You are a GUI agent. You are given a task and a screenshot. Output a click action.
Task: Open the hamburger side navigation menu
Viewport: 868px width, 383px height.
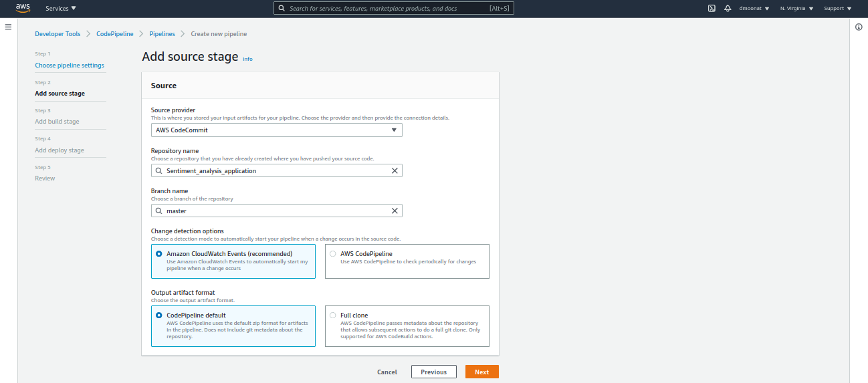(x=9, y=27)
